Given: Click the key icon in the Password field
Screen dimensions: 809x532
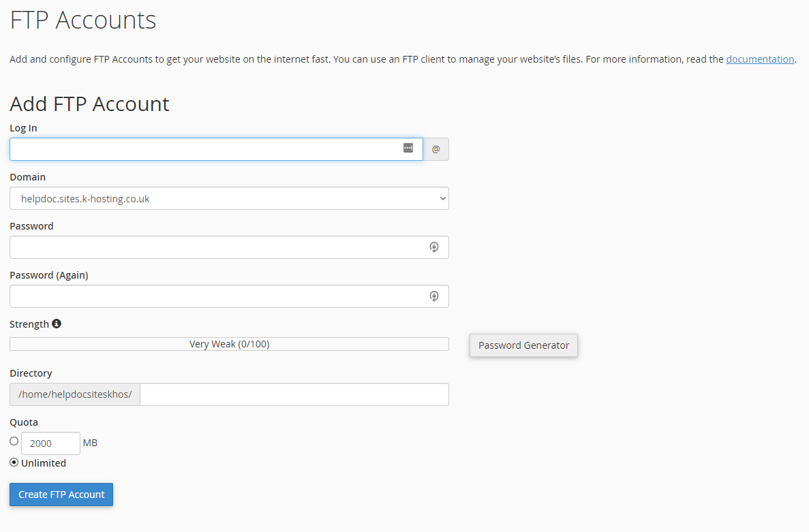Looking at the screenshot, I should tap(434, 247).
